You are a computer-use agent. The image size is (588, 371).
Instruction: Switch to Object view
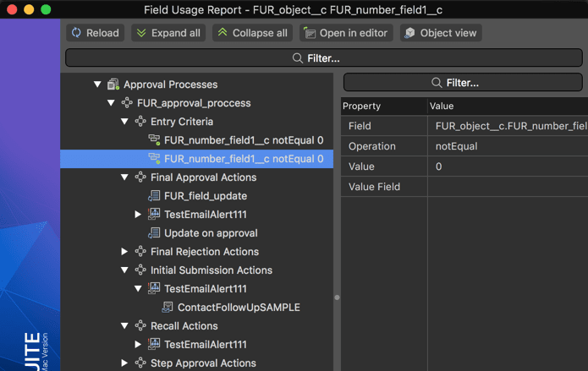(441, 33)
